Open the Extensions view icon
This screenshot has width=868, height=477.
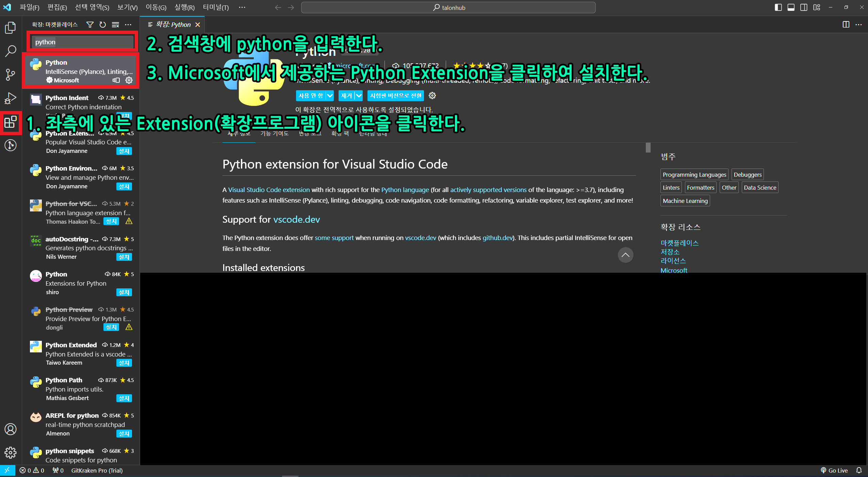(x=10, y=122)
